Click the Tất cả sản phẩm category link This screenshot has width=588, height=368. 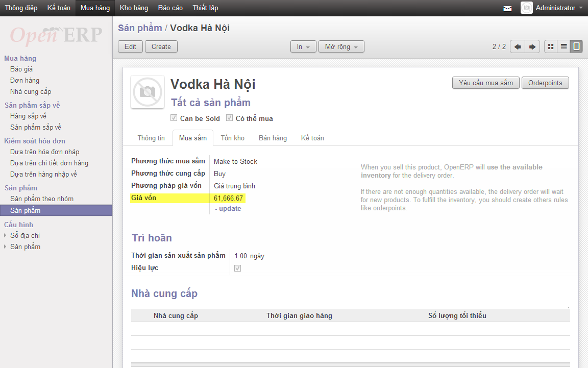tap(211, 103)
